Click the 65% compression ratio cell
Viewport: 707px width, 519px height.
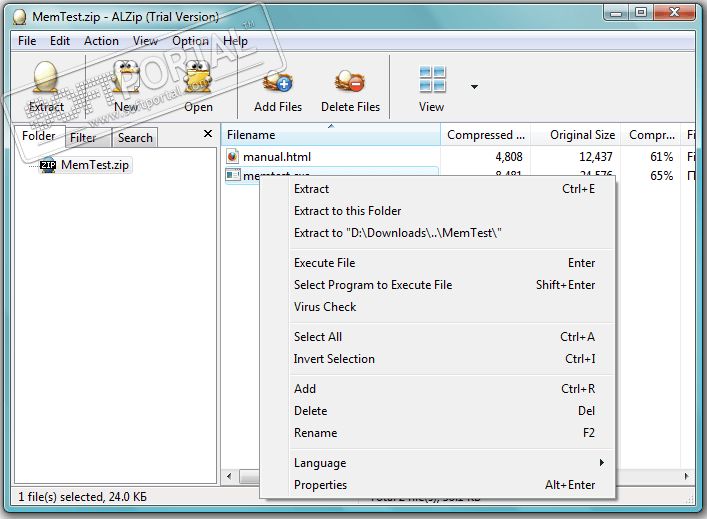(661, 176)
